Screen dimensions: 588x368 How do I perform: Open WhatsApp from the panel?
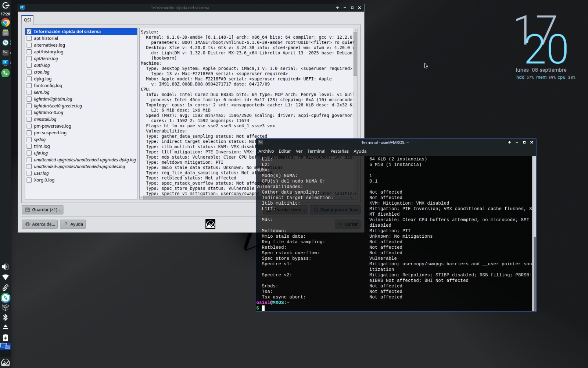point(6,73)
